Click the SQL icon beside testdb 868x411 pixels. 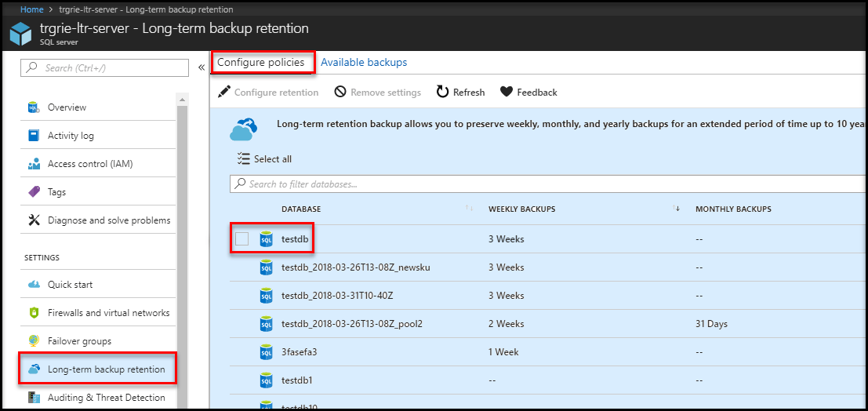point(267,239)
